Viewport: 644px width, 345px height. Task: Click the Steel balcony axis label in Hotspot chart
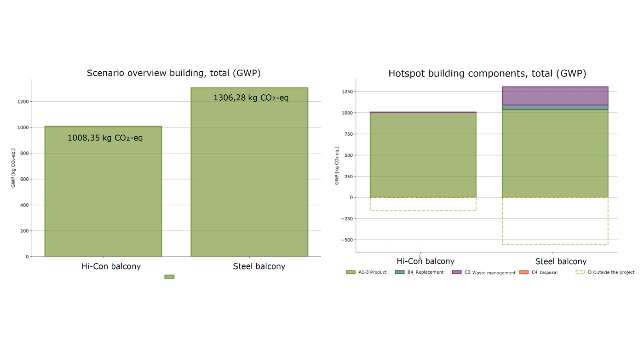click(561, 261)
